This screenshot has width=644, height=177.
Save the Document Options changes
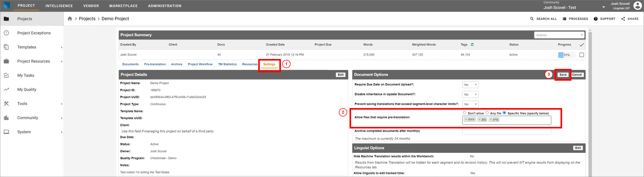(563, 75)
